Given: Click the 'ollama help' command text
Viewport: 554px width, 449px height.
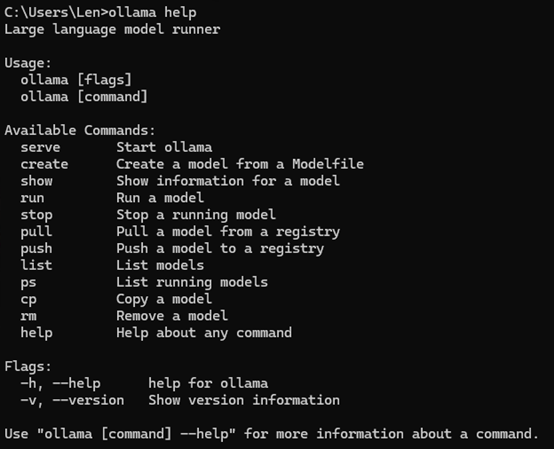Looking at the screenshot, I should pos(152,13).
